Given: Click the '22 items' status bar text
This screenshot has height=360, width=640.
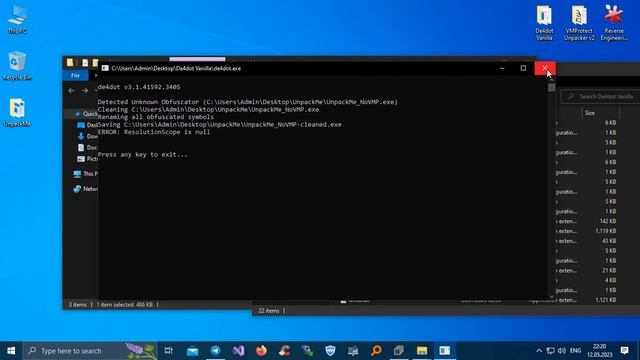Looking at the screenshot, I should point(269,311).
